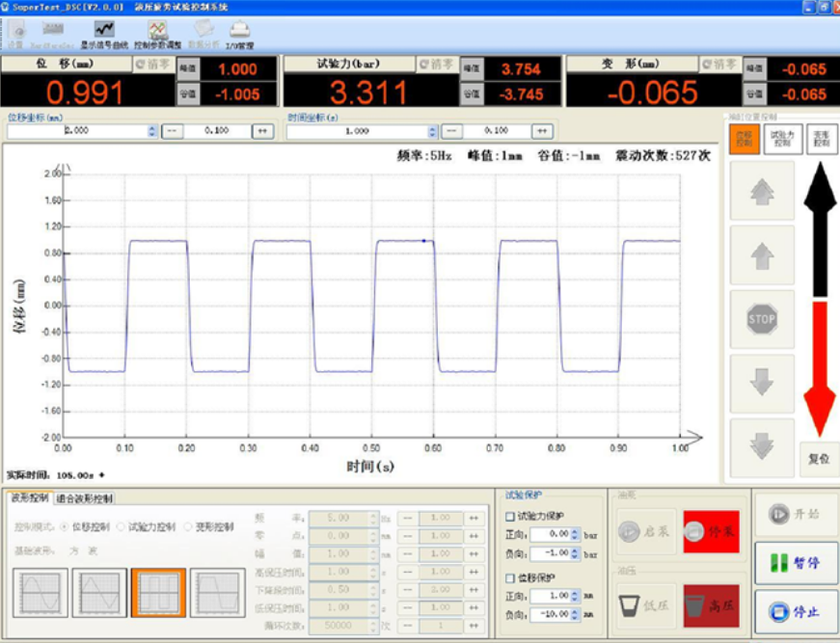This screenshot has width=840, height=643.
Task: Select the 试验力控制 radio button
Action: [x=122, y=527]
